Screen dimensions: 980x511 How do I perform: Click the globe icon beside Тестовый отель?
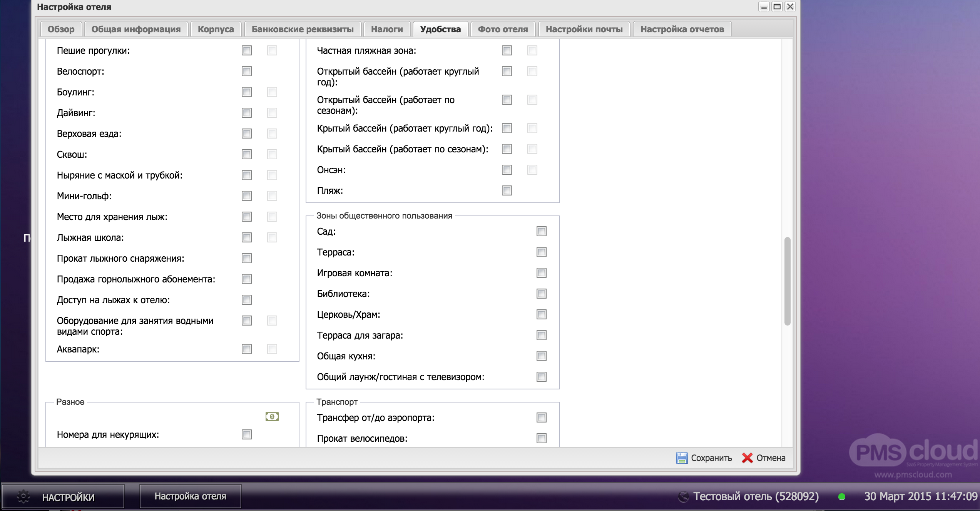(684, 496)
